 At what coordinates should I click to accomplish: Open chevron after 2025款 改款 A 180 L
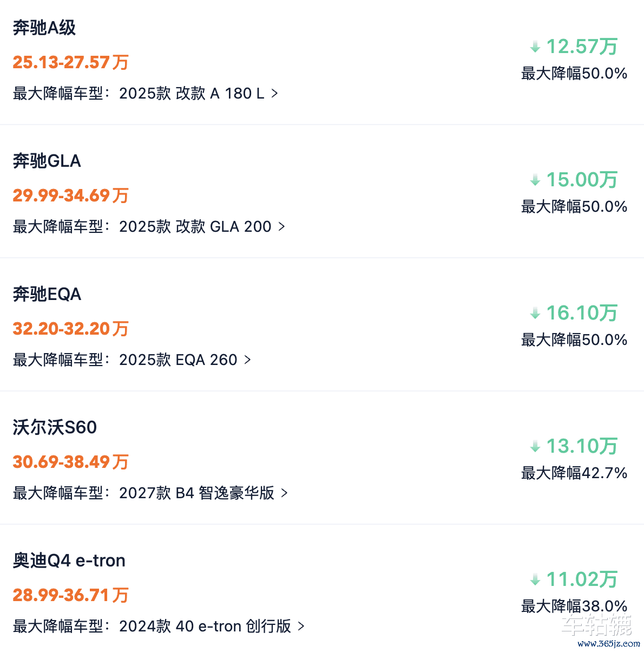click(274, 94)
